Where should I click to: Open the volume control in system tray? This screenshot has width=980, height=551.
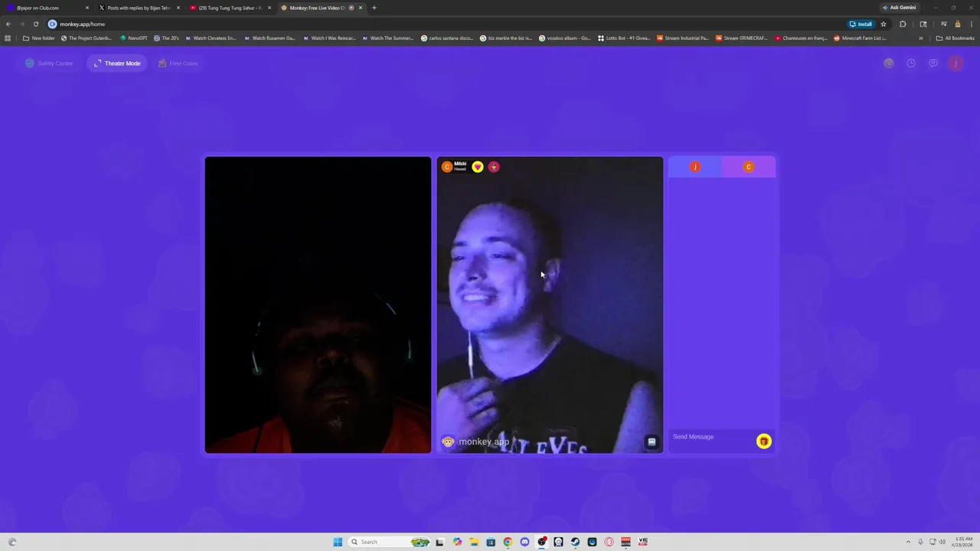(942, 542)
